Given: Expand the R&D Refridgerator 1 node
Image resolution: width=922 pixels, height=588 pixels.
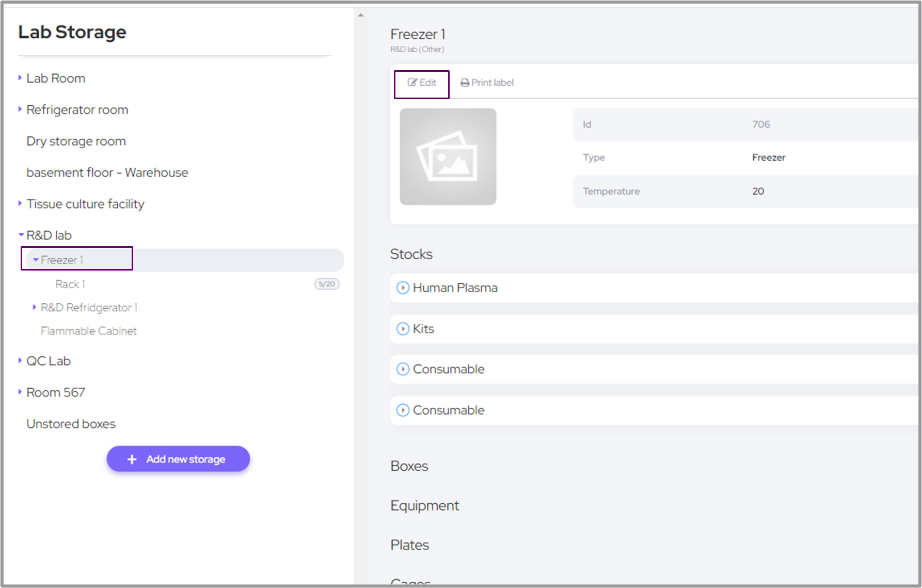Looking at the screenshot, I should (35, 307).
